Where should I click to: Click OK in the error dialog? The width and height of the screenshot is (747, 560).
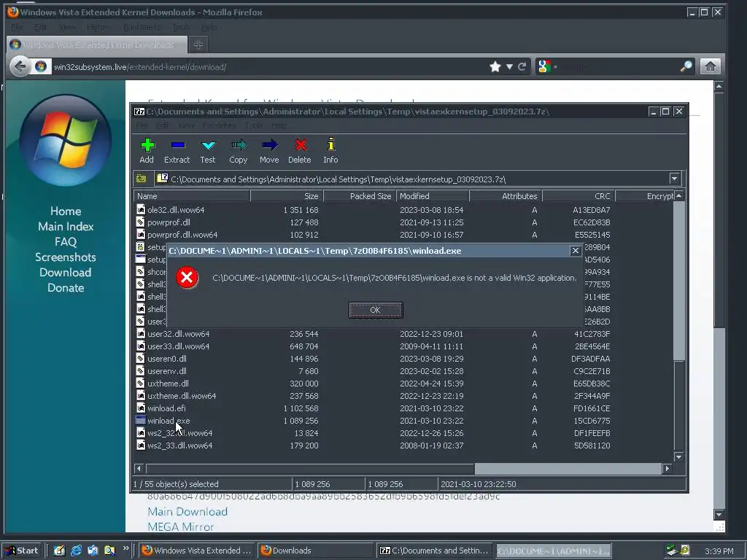coord(376,310)
